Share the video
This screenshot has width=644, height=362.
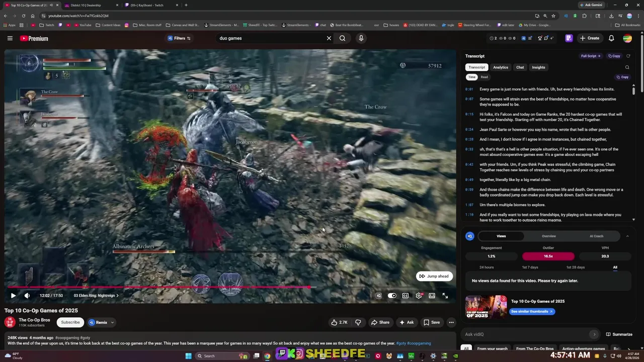(380, 322)
